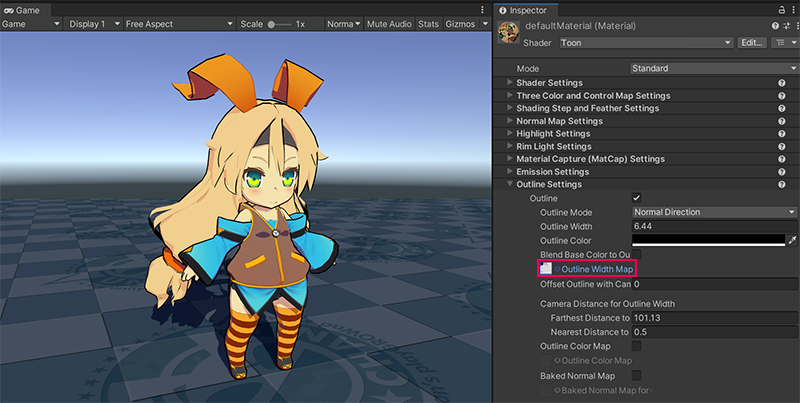This screenshot has width=800, height=403.
Task: Click the defaultMaterial preview thumbnail
Action: coord(508,33)
